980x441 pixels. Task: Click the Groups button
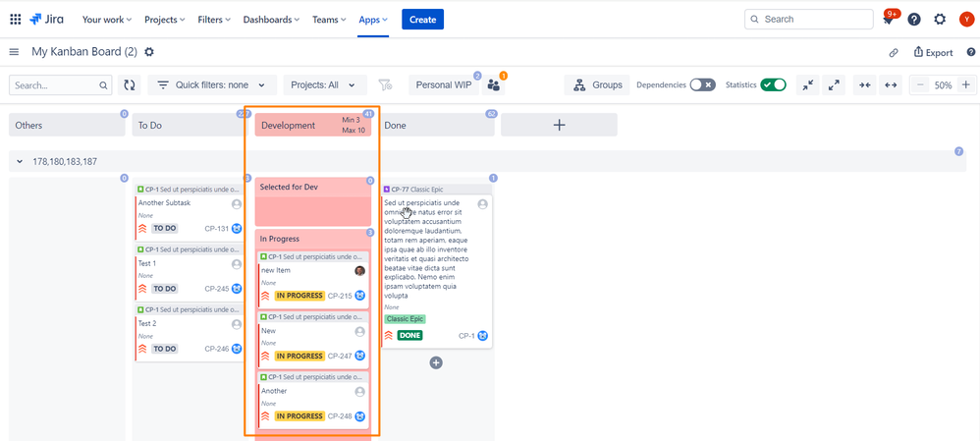(598, 85)
